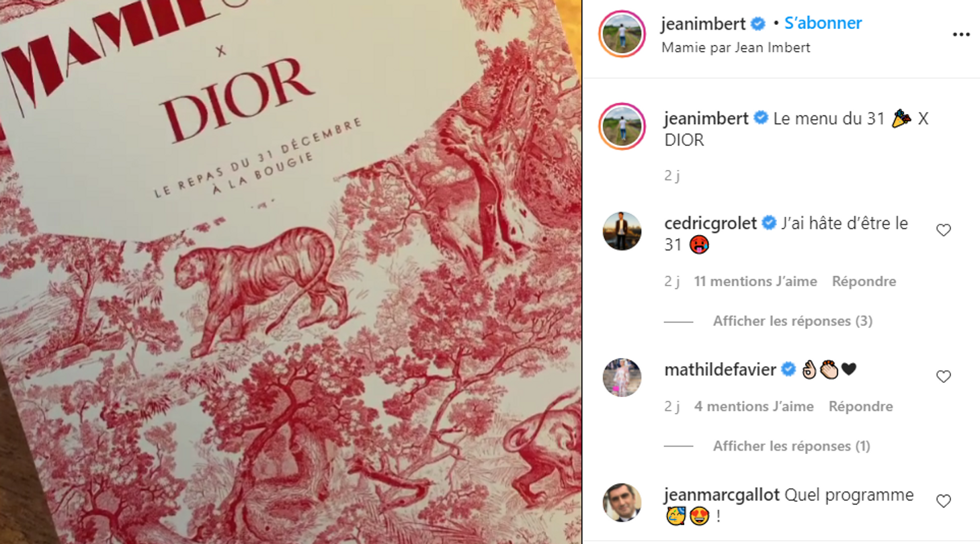This screenshot has height=544, width=980.
Task: Like cedricgrolet's comment with the heart
Action: click(x=944, y=230)
